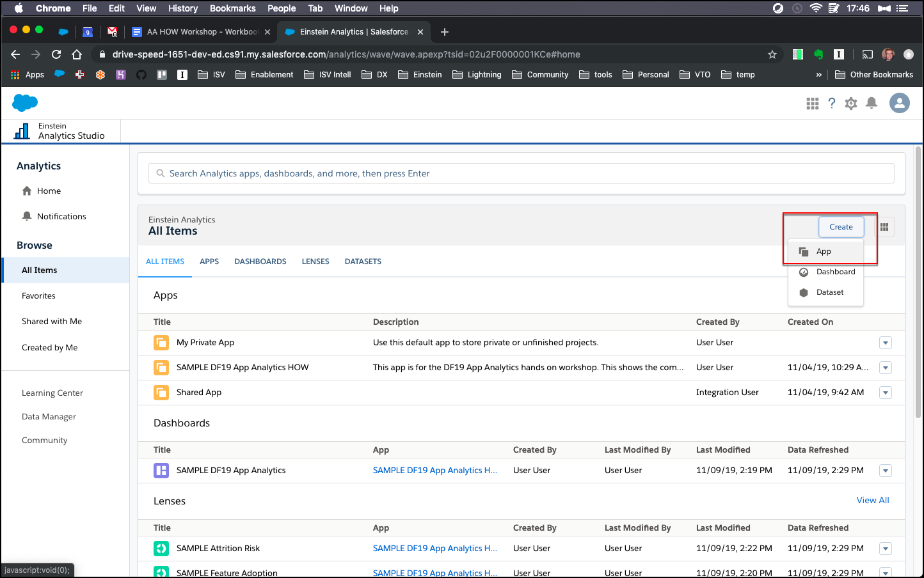Open the row menu for SAMPLE Attrition Risk
Screen dimensions: 924x578
pos(886,549)
